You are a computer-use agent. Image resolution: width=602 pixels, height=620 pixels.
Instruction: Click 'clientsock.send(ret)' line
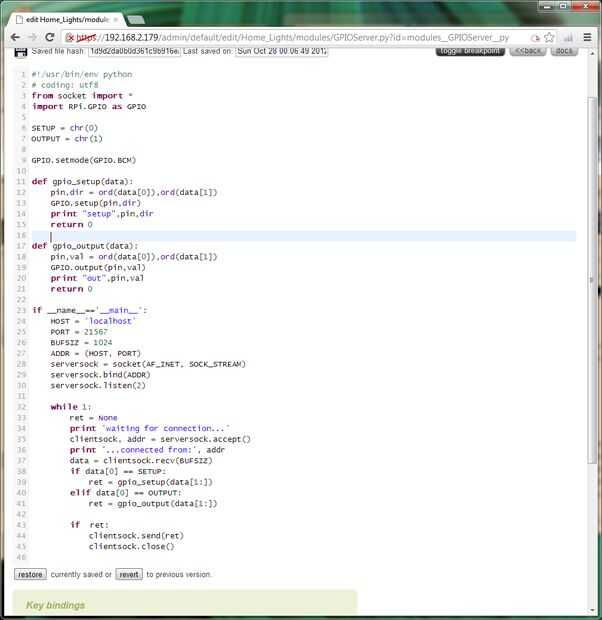(136, 536)
